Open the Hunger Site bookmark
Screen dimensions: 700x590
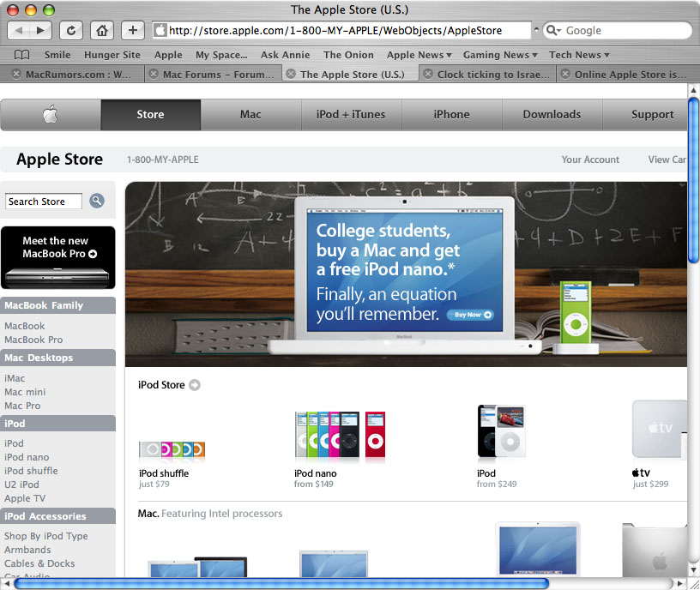pyautogui.click(x=112, y=55)
